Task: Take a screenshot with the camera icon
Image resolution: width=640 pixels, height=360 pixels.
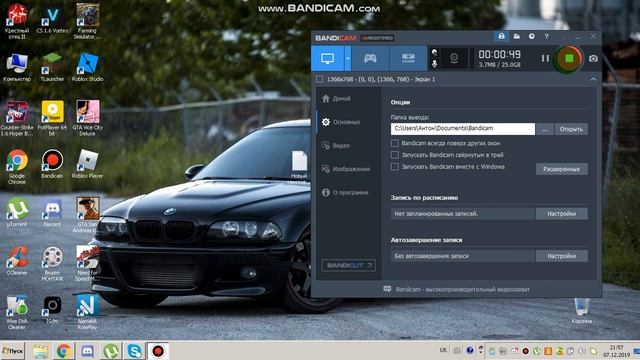Action: 593,58
